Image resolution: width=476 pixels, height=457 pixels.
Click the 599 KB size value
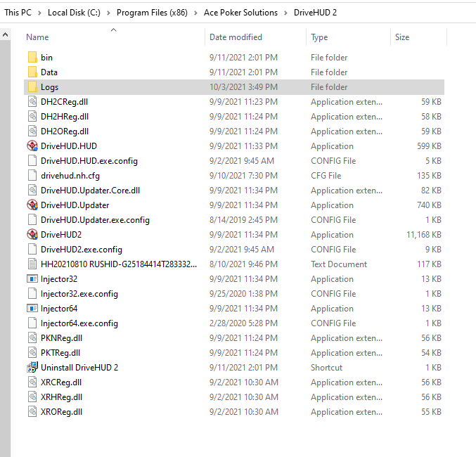pos(429,146)
